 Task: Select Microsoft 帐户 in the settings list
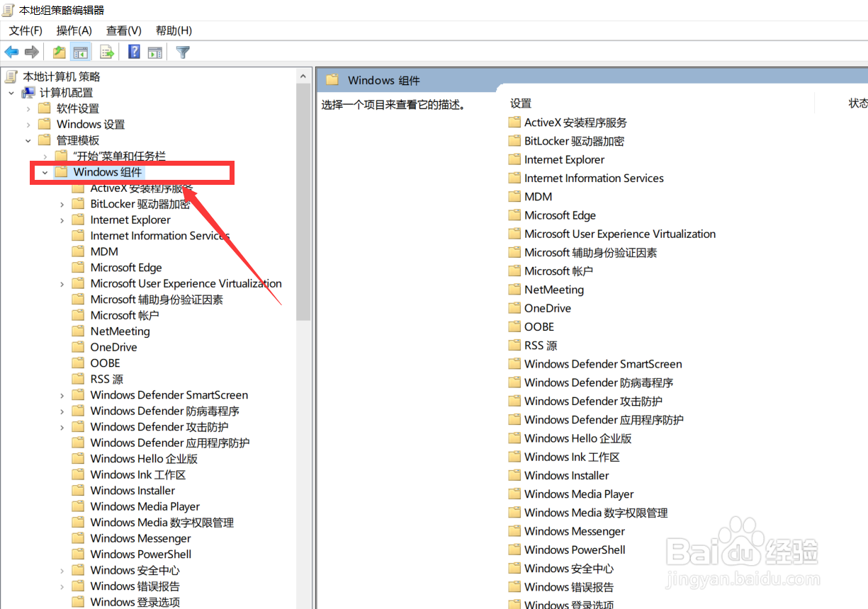coord(558,271)
